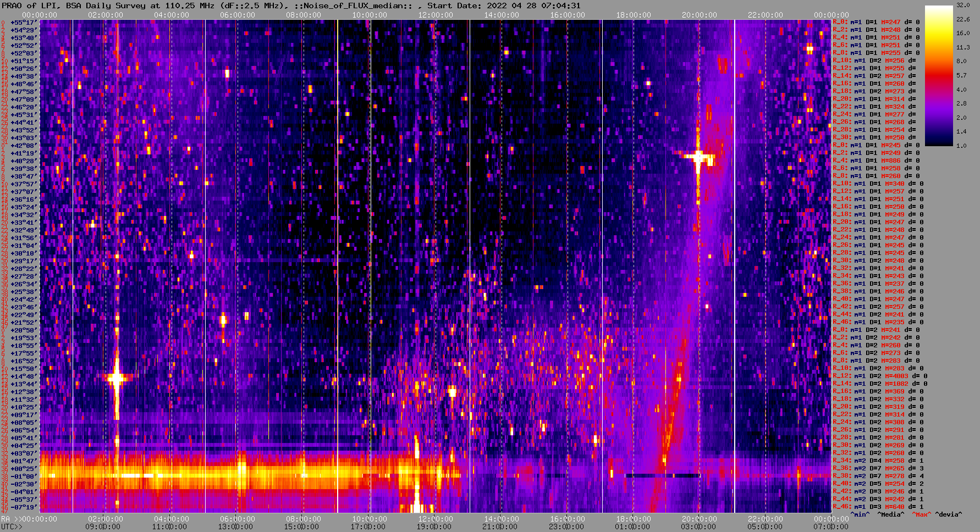Click the plot title 'PRAO of LPI, BSA Daily Survey'

pyautogui.click(x=74, y=5)
